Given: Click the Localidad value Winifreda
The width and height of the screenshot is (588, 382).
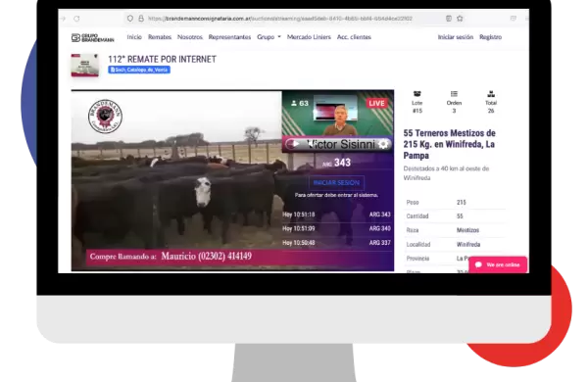Looking at the screenshot, I should tap(468, 245).
